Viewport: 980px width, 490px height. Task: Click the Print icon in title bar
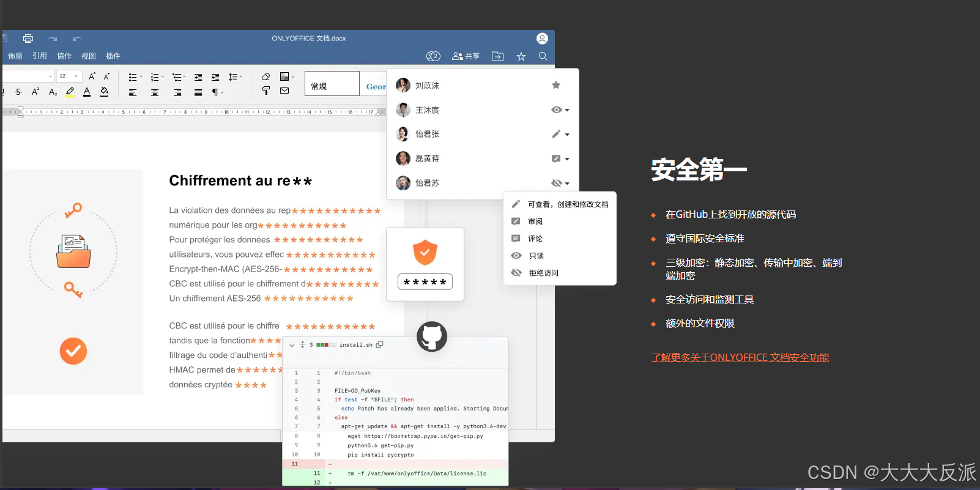coord(28,39)
